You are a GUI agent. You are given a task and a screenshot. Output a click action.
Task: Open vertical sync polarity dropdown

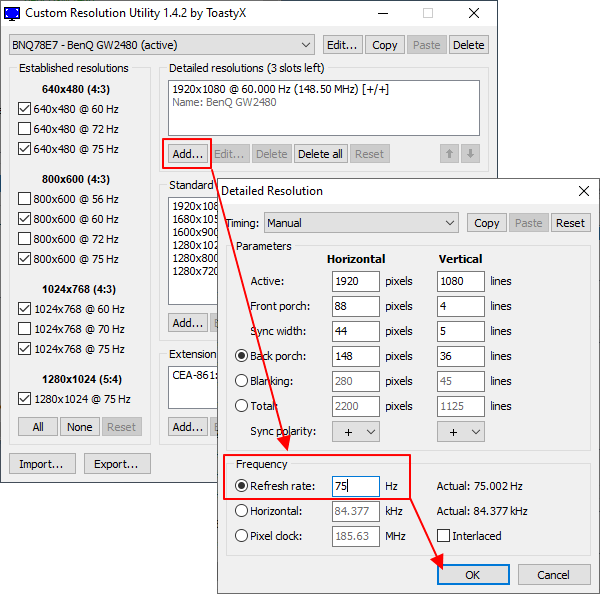point(461,432)
